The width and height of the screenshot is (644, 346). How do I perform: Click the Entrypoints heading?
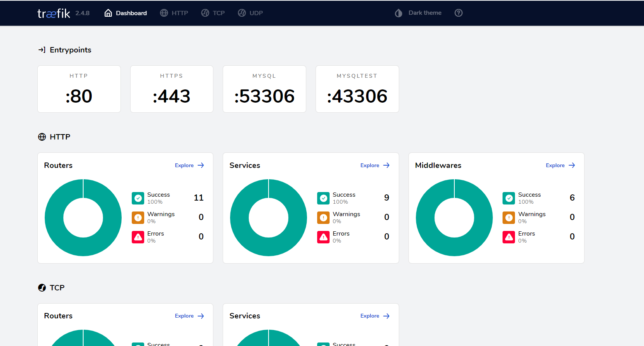pyautogui.click(x=70, y=50)
